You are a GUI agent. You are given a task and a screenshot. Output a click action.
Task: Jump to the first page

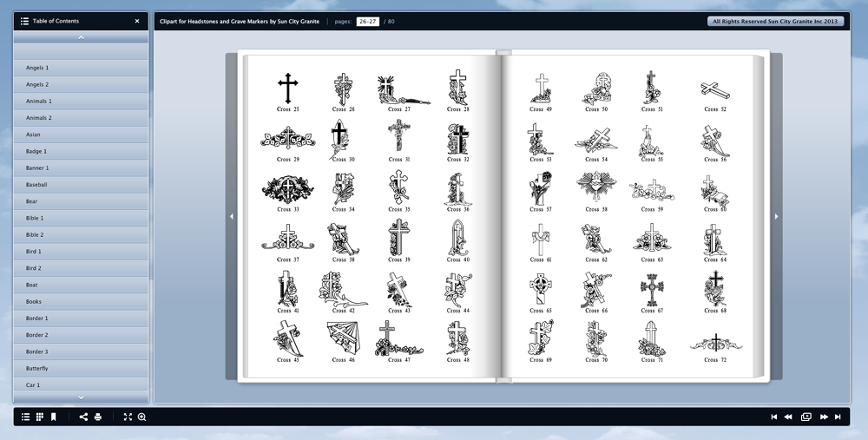tap(773, 417)
